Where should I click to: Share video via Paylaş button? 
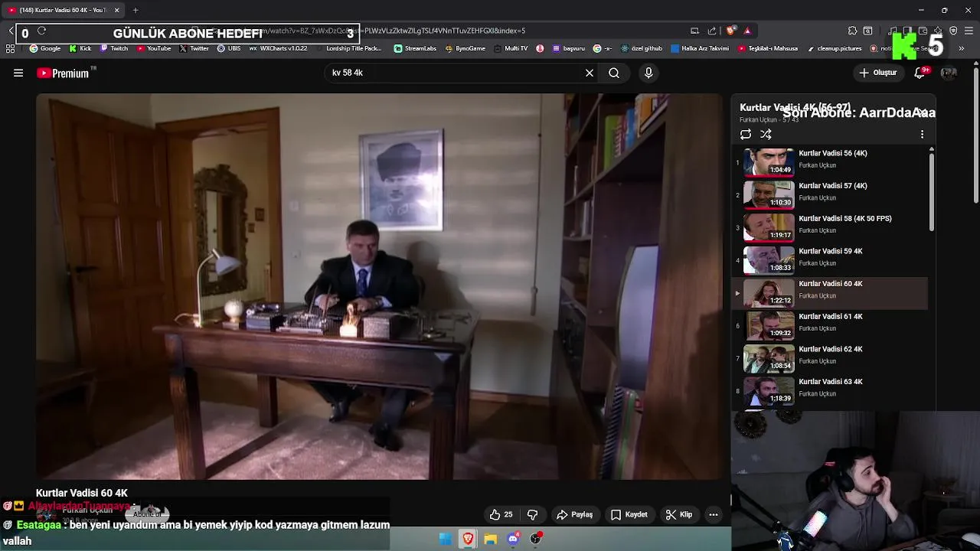click(574, 514)
